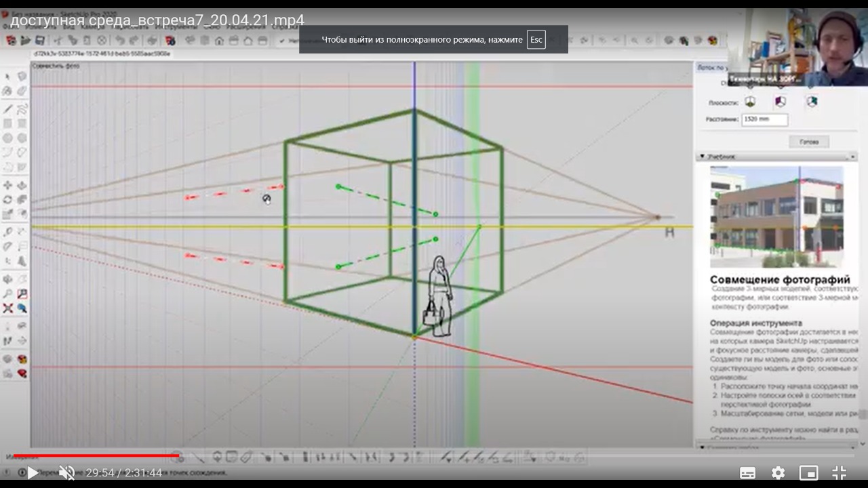
Task: Select the purple plane cube icon
Action: (x=781, y=102)
